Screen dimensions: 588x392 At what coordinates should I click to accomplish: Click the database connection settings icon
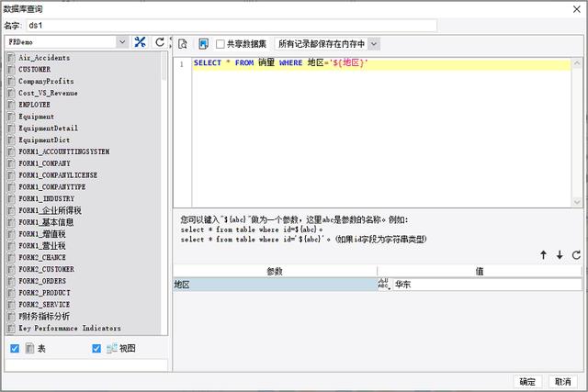pos(140,42)
